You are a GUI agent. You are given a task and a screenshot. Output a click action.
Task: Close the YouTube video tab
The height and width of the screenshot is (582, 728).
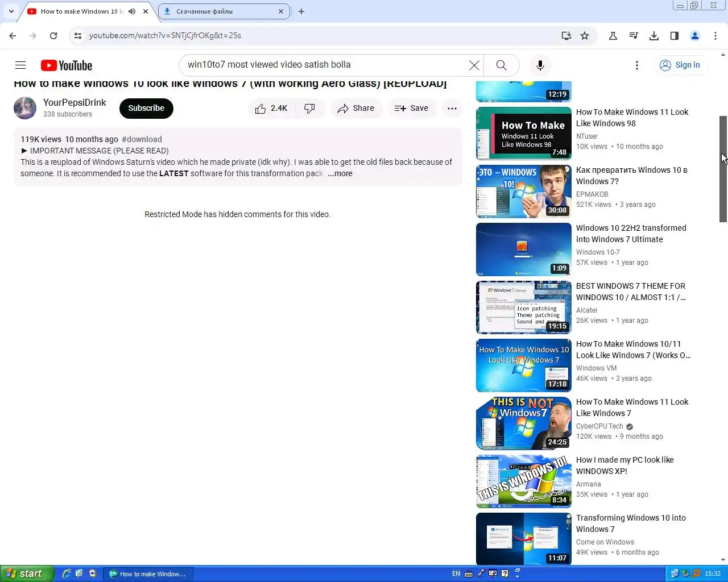(146, 11)
